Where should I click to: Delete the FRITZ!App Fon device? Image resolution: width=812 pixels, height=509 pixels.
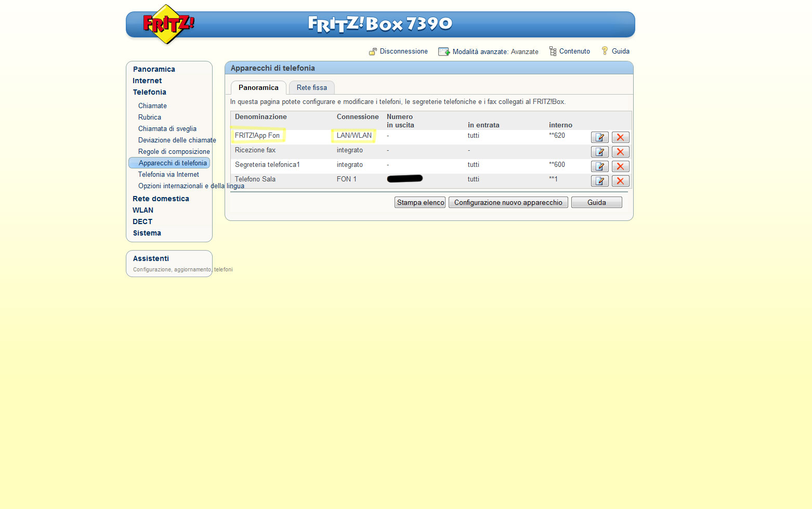[620, 137]
